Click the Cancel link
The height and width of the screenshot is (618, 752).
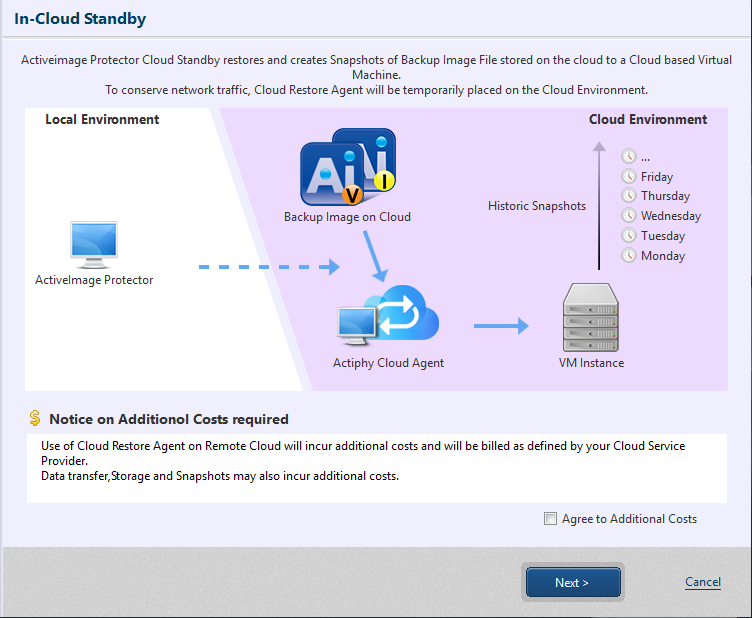[x=702, y=582]
